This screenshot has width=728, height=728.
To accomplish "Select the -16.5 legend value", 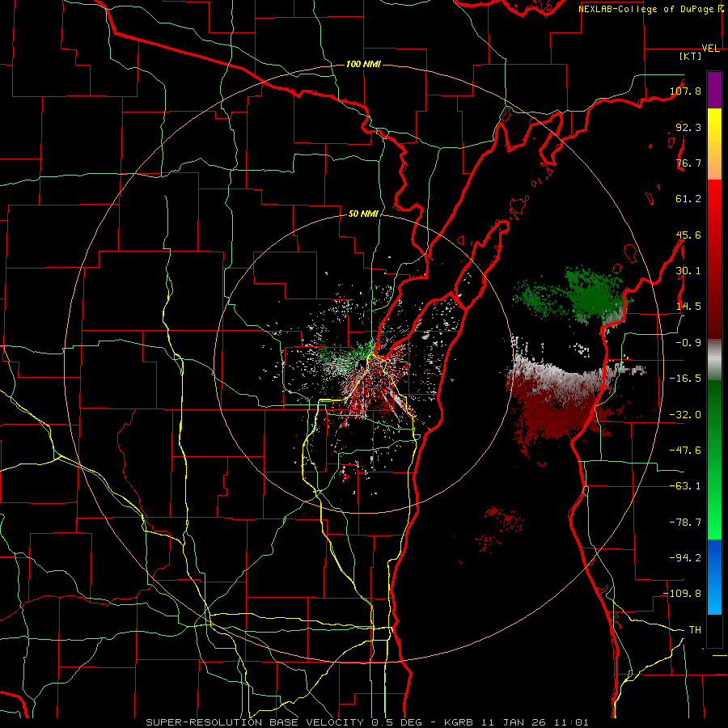I will pos(685,379).
